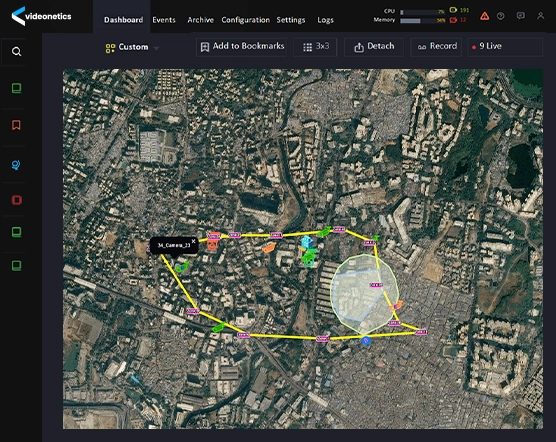Select the orange camera marker beside the circular geofence
The height and width of the screenshot is (442, 556).
point(396,305)
